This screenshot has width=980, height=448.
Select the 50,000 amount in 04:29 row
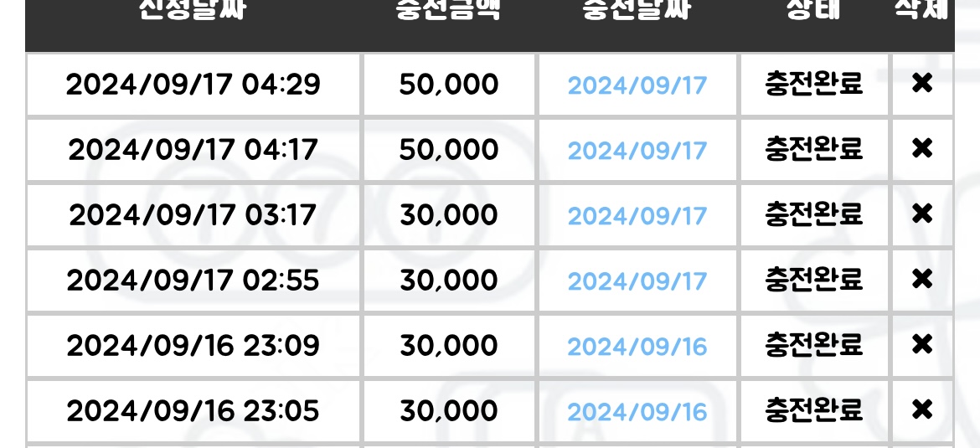point(449,85)
